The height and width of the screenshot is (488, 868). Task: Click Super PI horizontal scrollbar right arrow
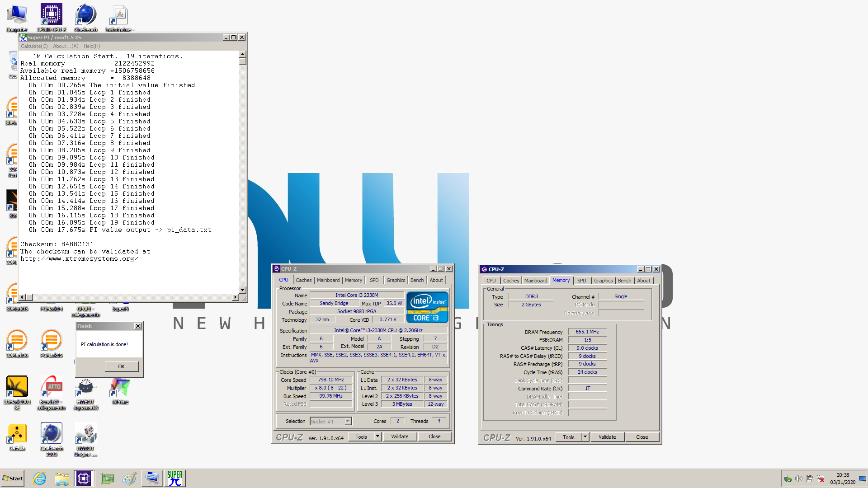235,297
